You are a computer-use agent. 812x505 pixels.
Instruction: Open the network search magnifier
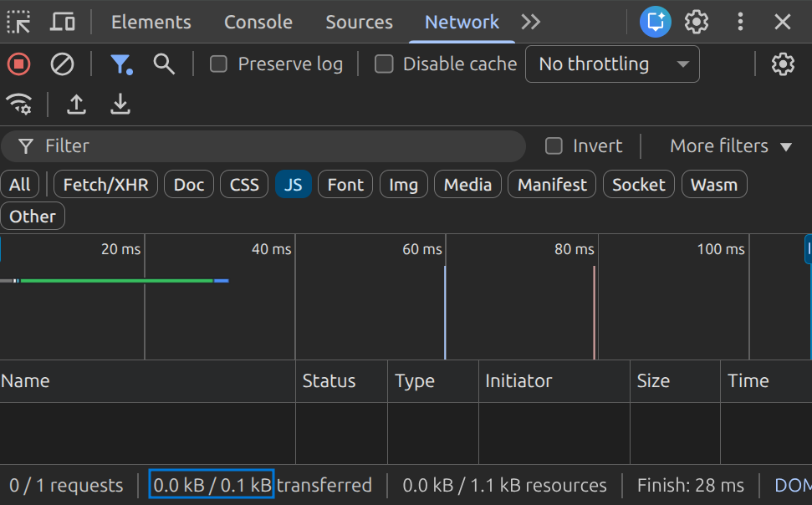(x=164, y=64)
